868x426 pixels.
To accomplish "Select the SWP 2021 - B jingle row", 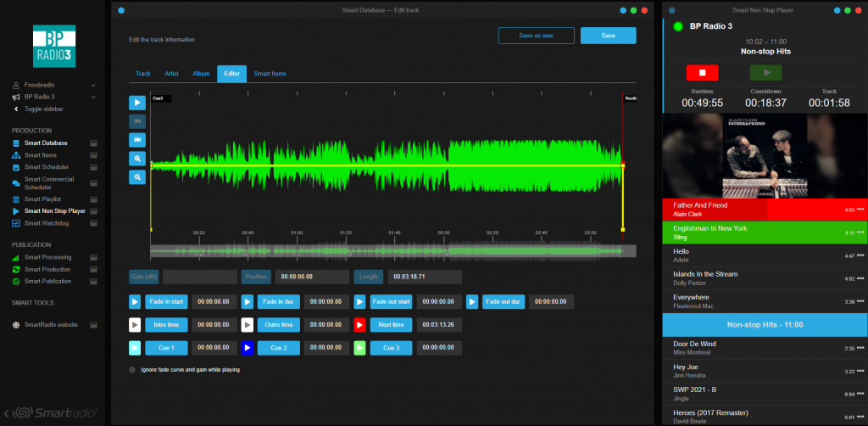I will pos(765,394).
